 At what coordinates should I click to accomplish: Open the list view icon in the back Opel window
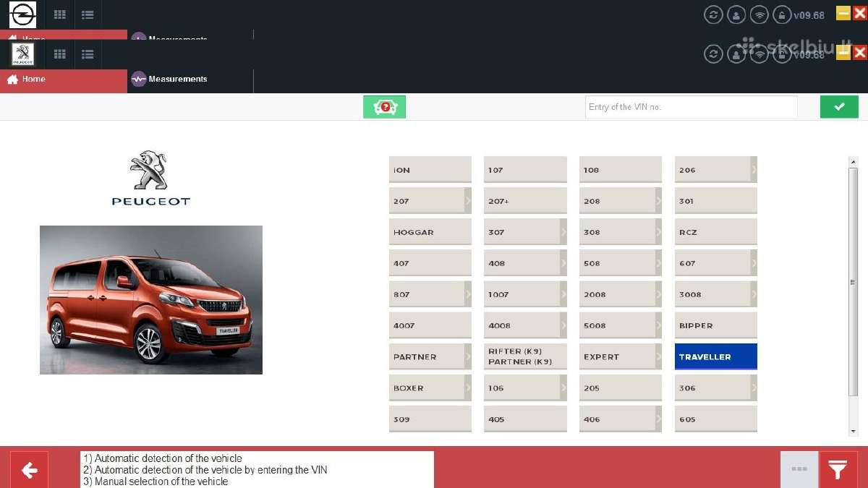[88, 14]
